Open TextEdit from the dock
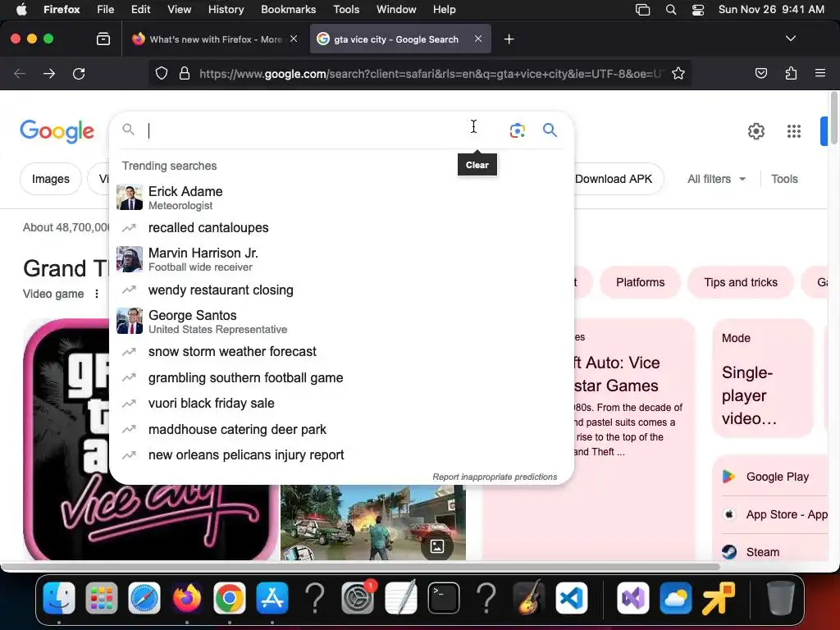 pyautogui.click(x=400, y=598)
